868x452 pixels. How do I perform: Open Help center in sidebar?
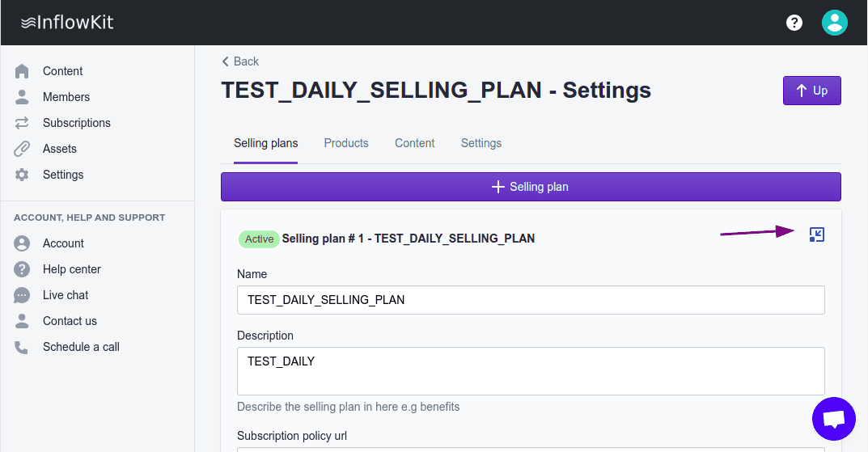(x=71, y=269)
